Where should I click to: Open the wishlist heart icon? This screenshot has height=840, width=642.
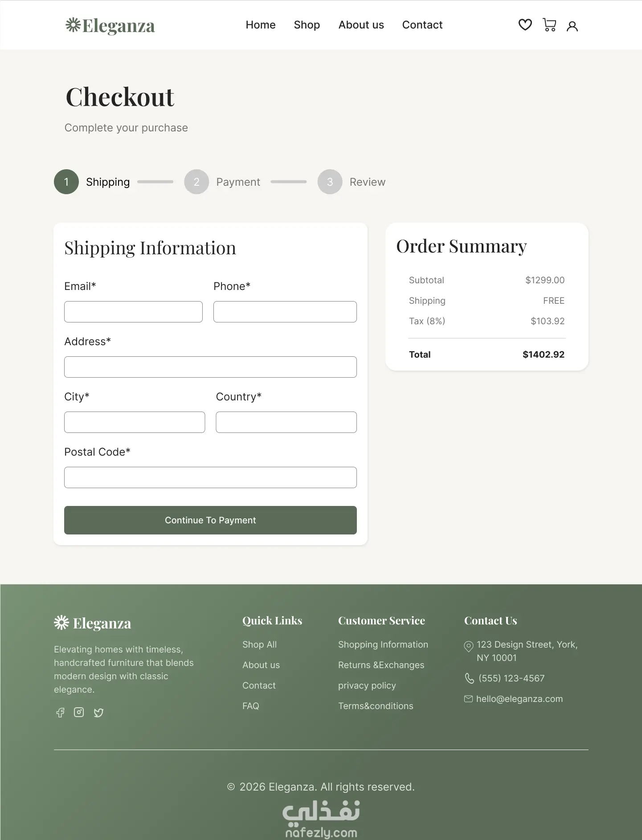525,25
